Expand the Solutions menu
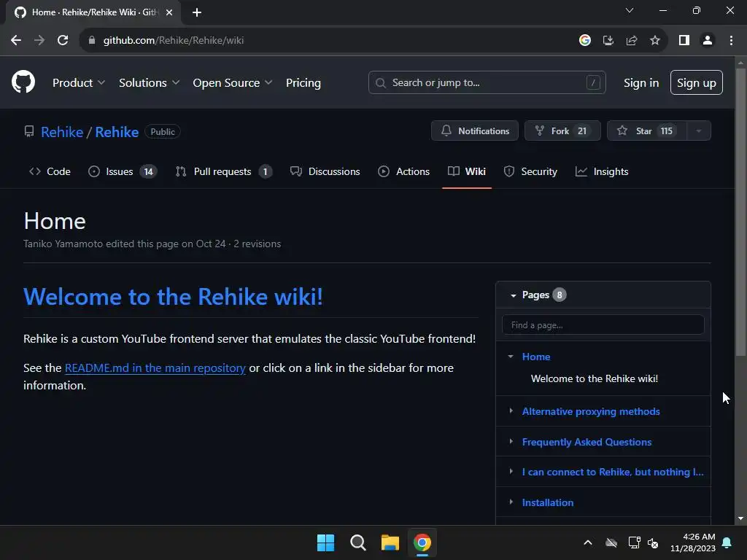 tap(149, 83)
